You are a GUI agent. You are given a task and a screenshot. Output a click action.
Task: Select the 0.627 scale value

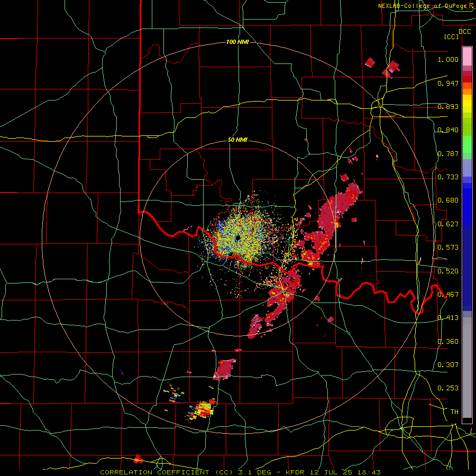[448, 224]
